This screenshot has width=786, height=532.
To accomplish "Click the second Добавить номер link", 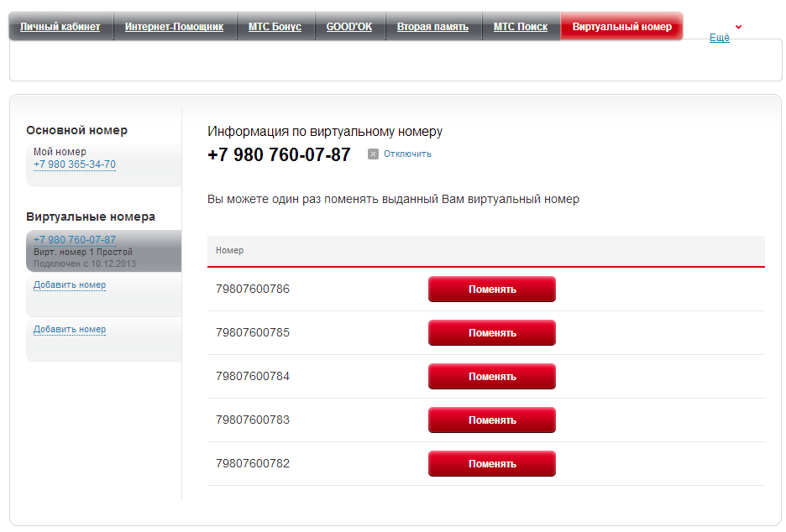I will pos(70,330).
